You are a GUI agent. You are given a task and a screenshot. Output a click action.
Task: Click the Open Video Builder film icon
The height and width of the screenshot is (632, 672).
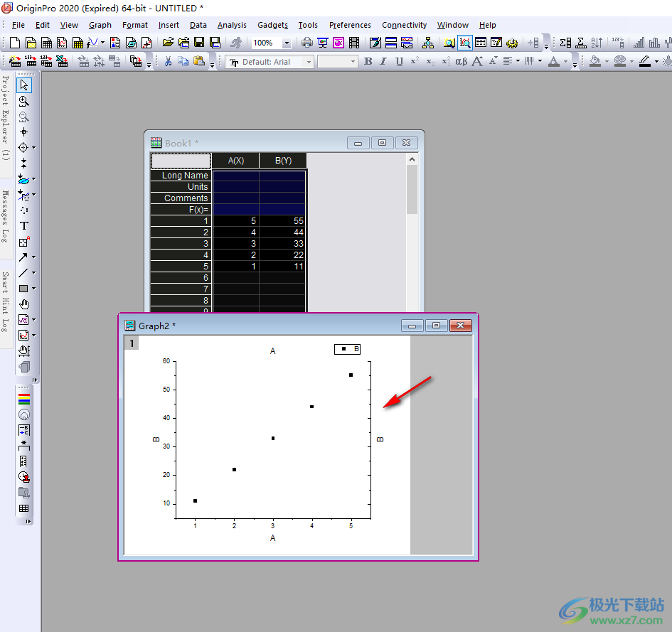(x=354, y=43)
